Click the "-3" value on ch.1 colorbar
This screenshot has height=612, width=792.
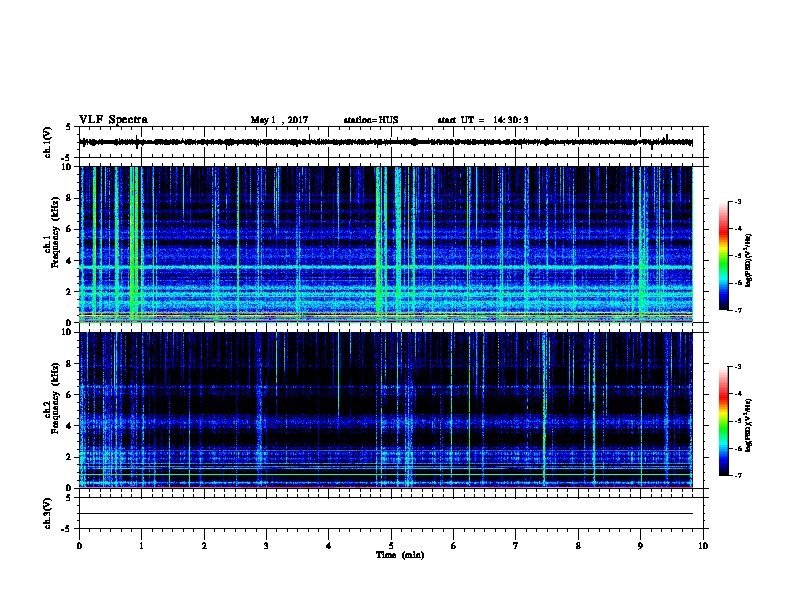point(738,201)
